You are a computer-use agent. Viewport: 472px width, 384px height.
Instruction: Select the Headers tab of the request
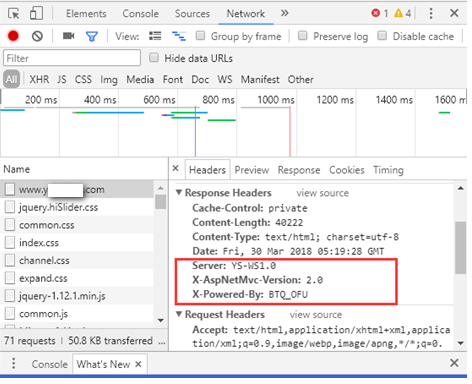[x=207, y=170]
